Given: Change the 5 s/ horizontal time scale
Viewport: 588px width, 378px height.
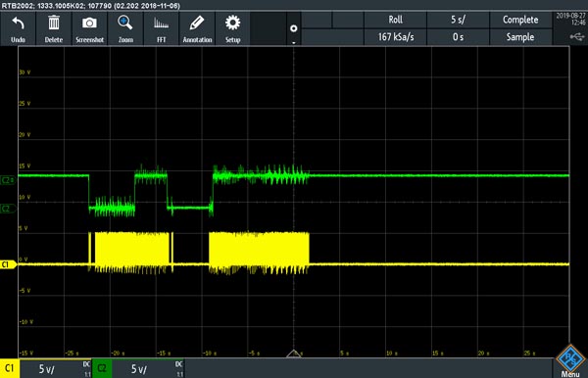Looking at the screenshot, I should tap(458, 20).
